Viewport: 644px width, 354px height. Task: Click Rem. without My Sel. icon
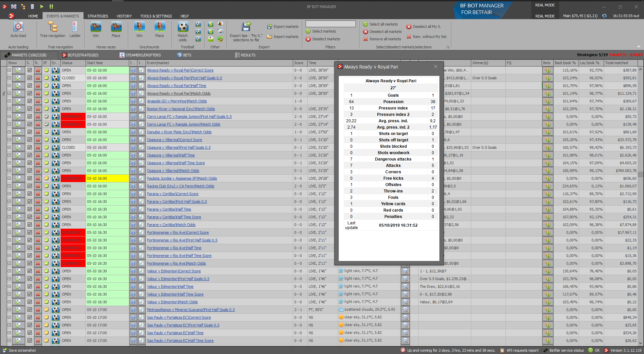coord(409,37)
